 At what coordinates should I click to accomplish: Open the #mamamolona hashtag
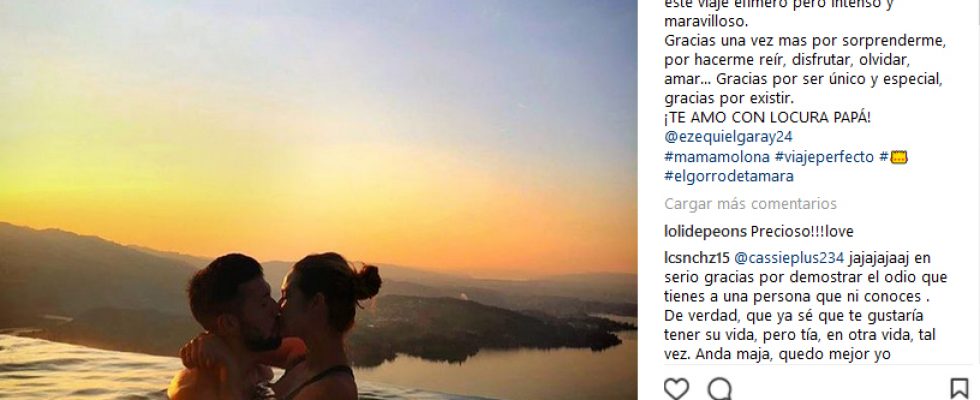[717, 157]
